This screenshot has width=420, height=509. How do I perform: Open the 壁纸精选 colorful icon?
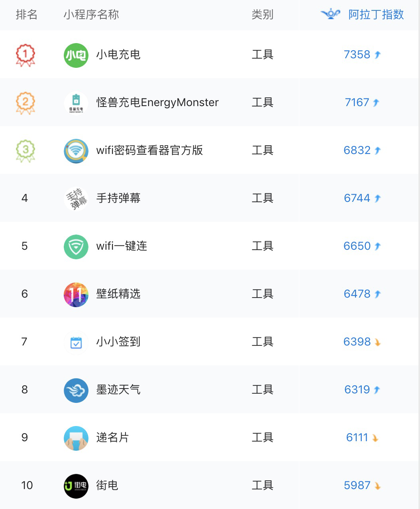coord(76,294)
